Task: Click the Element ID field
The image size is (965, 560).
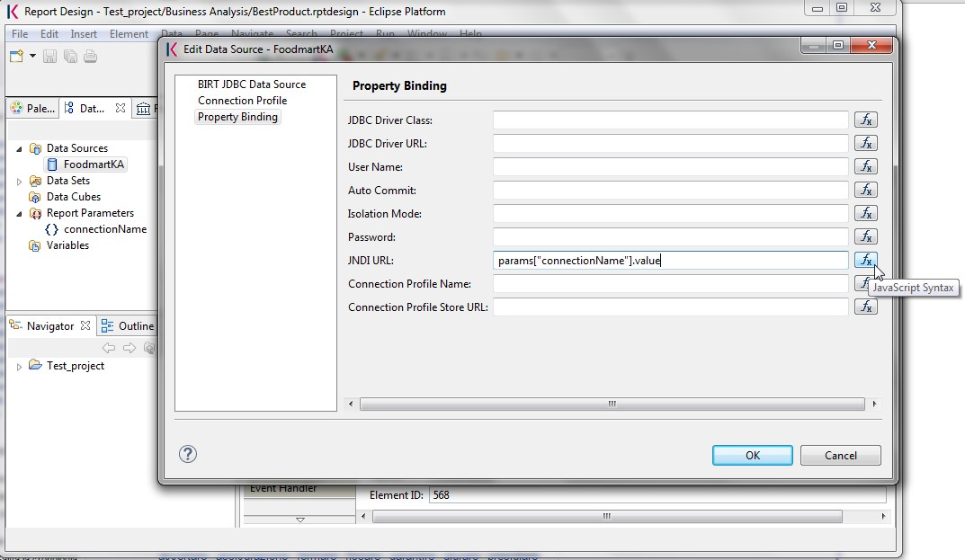Action: click(x=657, y=494)
